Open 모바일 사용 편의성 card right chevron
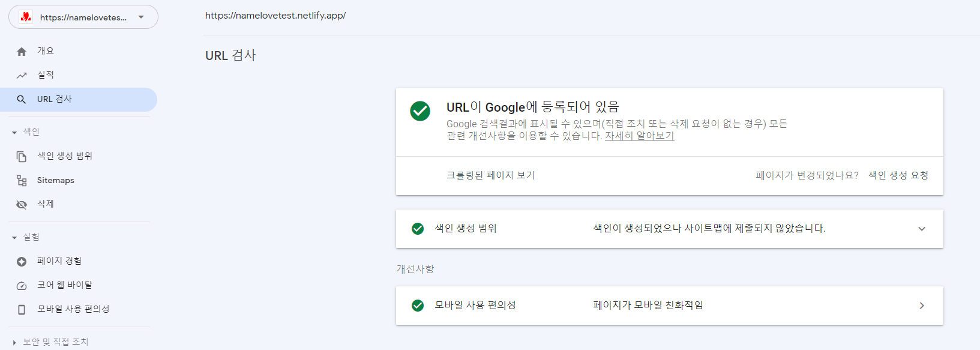This screenshot has height=350, width=980. click(x=922, y=306)
